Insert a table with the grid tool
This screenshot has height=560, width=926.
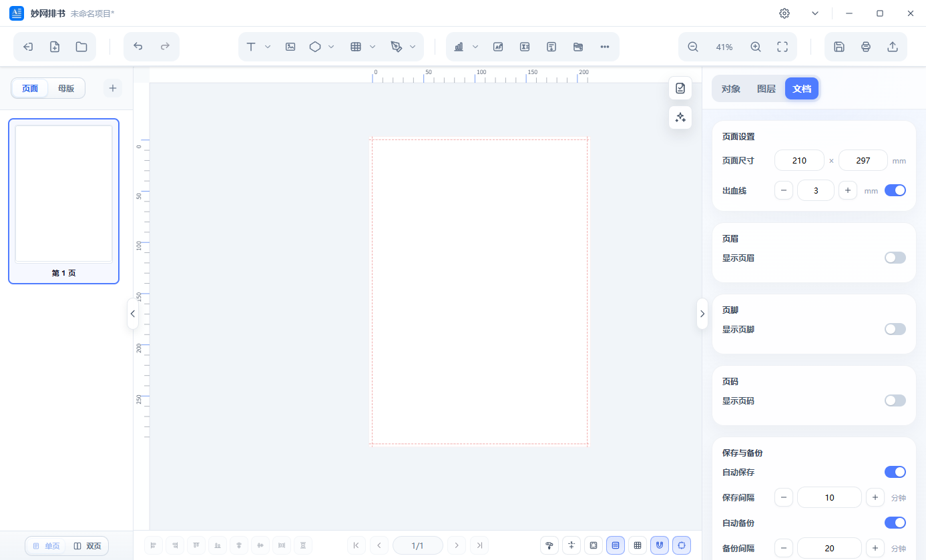pos(356,47)
